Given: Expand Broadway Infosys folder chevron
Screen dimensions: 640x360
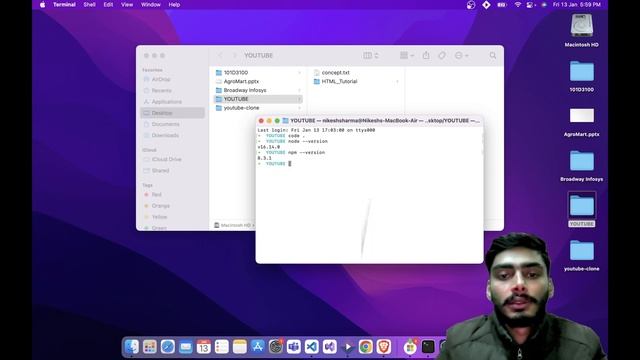Looking at the screenshot, I should coord(299,90).
